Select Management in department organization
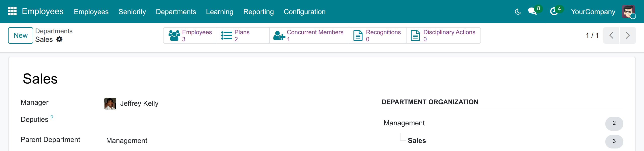Screen dimensions: 644x151 point(404,123)
